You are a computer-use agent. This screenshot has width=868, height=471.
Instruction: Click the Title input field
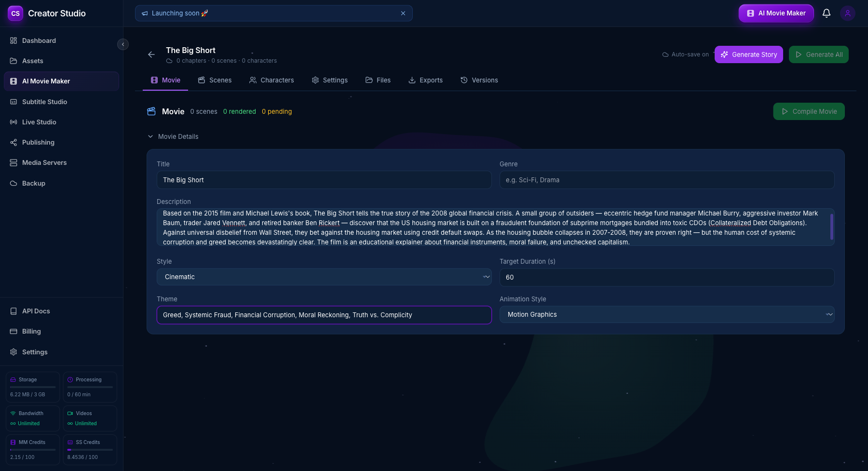[324, 180]
